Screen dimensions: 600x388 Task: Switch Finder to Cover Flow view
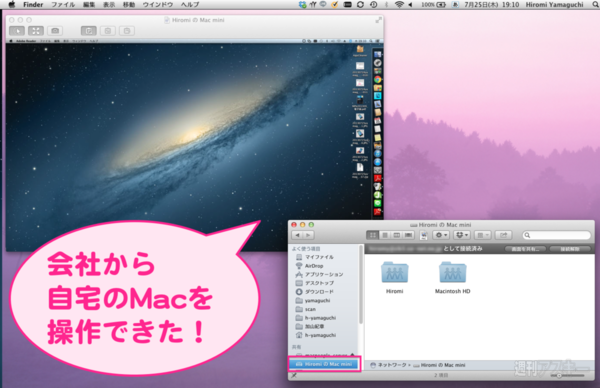point(408,235)
